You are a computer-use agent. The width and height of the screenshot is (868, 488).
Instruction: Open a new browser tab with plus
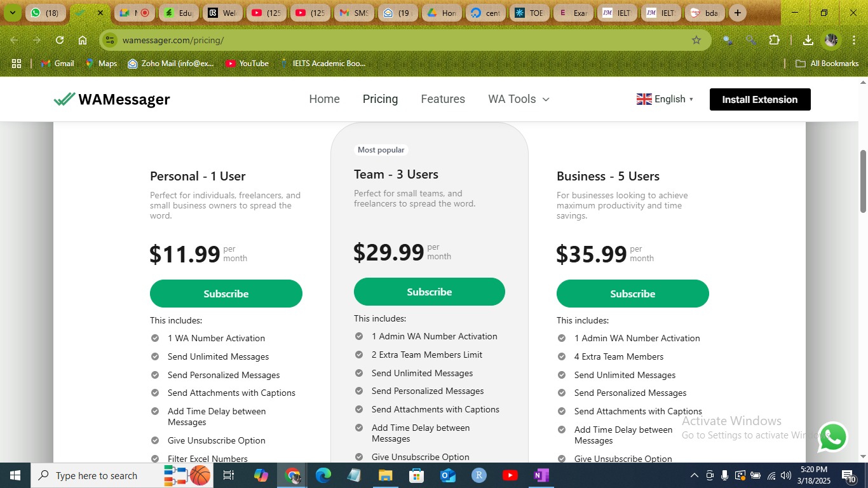point(737,13)
